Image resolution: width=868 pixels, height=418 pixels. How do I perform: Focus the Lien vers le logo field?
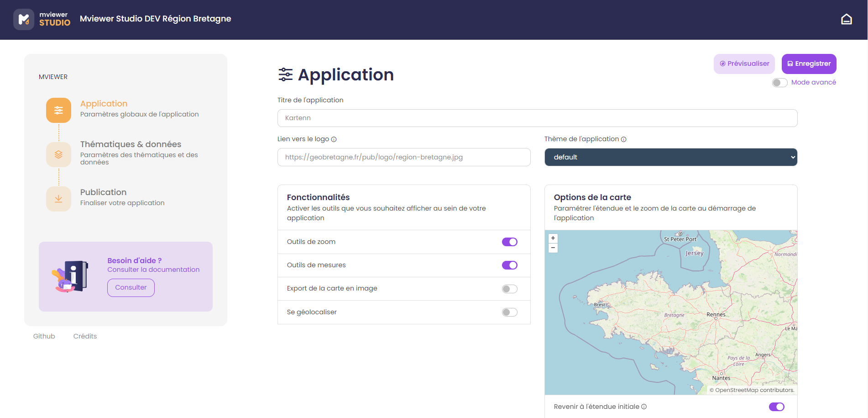click(404, 157)
